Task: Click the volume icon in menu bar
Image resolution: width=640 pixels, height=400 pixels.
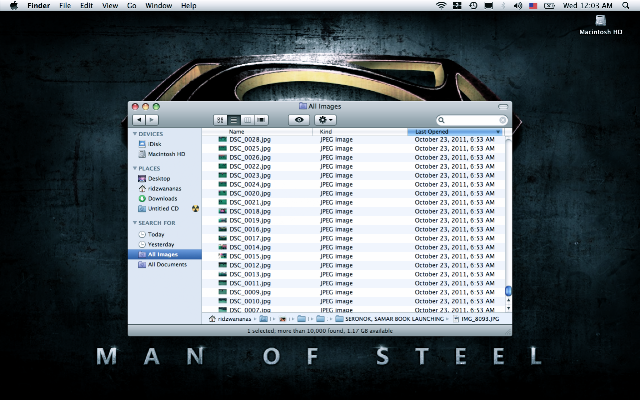Action: (518, 5)
